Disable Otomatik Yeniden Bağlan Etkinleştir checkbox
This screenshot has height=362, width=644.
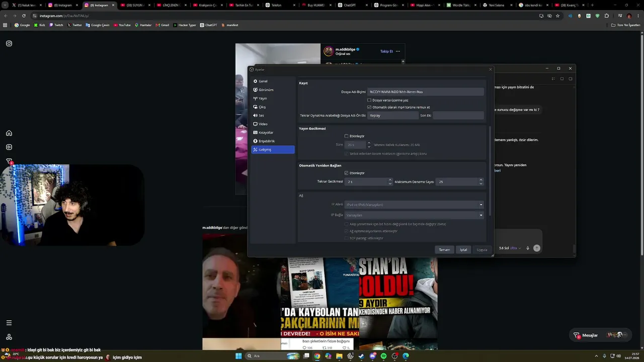(346, 173)
